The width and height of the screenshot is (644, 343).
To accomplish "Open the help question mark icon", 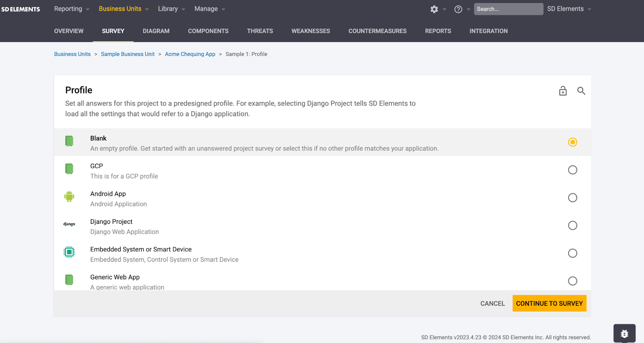I will pyautogui.click(x=458, y=9).
